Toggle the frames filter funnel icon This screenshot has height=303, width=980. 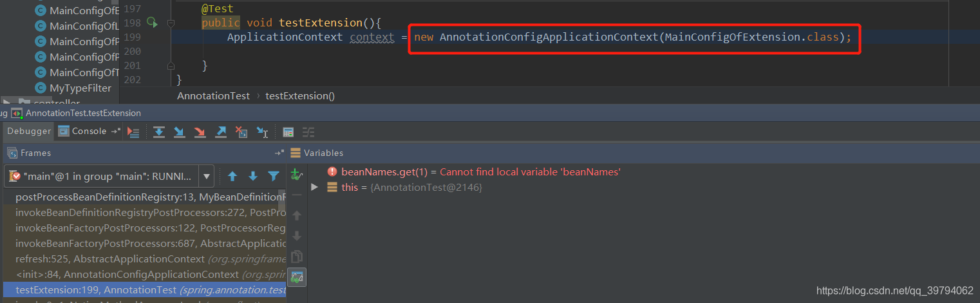[x=274, y=176]
